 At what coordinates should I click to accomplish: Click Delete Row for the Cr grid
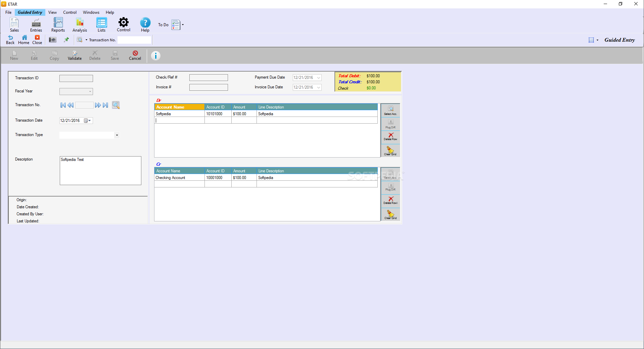click(x=390, y=201)
